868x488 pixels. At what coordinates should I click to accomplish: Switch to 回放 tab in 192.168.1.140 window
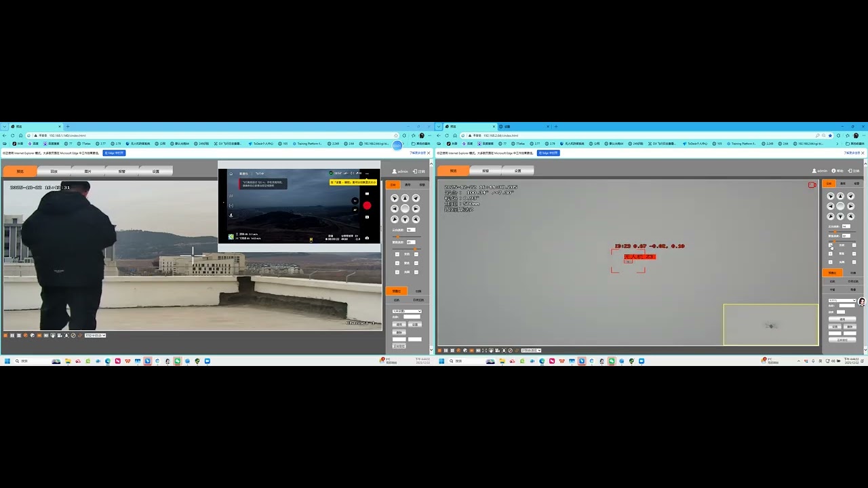tap(54, 171)
